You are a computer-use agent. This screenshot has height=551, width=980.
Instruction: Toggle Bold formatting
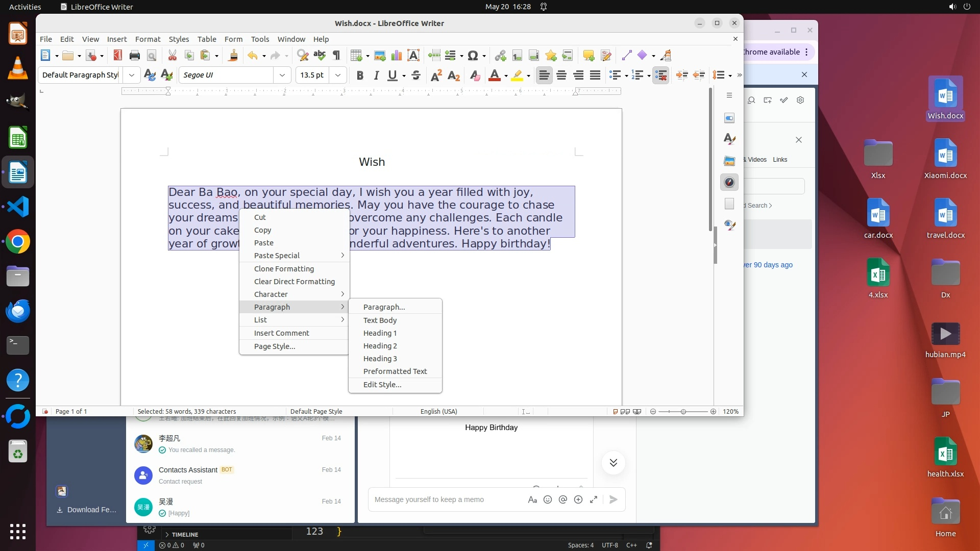pyautogui.click(x=360, y=76)
